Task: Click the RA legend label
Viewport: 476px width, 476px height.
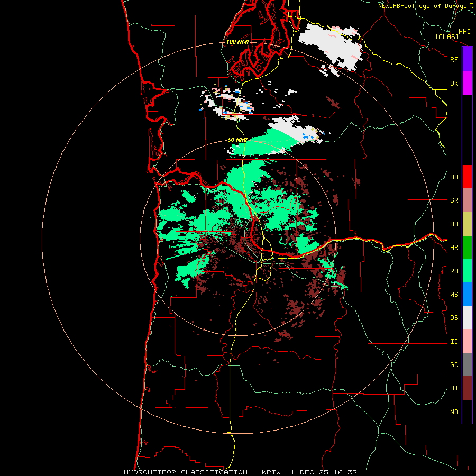Action: (454, 271)
